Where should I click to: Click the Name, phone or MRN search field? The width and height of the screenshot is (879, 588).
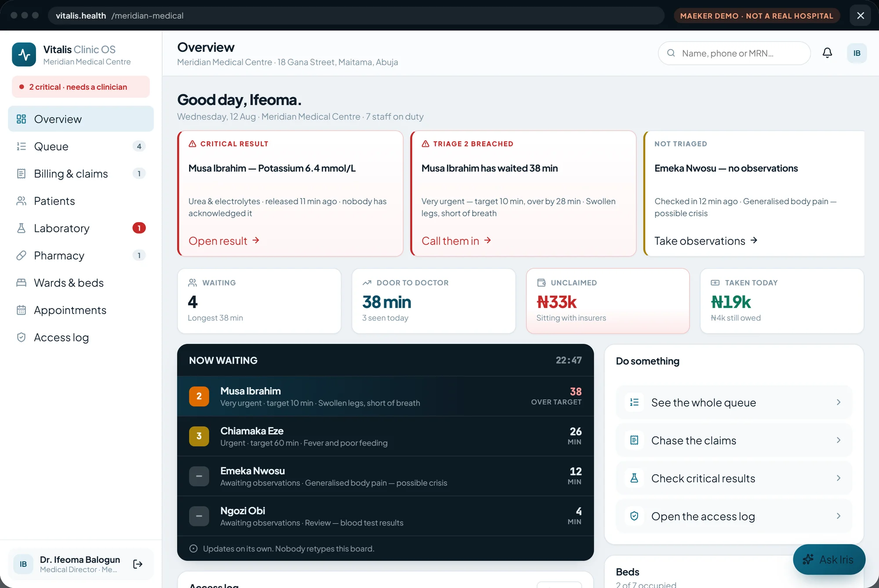pos(734,53)
